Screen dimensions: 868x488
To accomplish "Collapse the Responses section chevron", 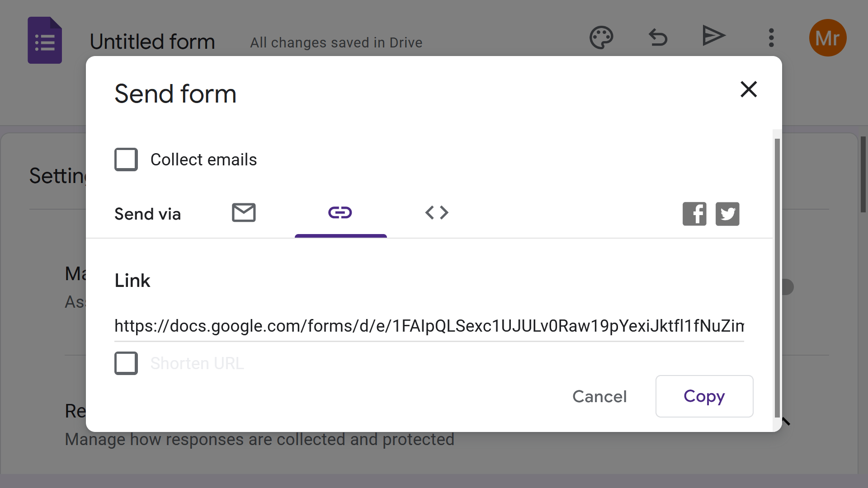I will pyautogui.click(x=786, y=422).
